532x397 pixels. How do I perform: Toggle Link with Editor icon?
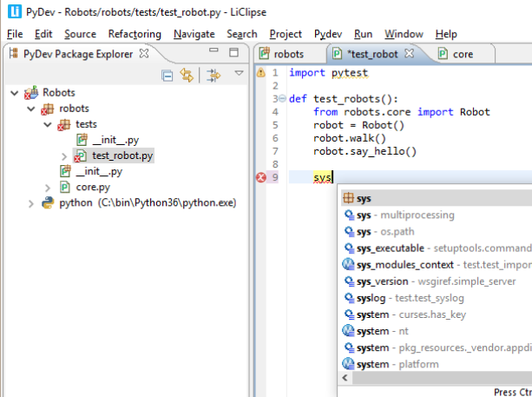[187, 75]
